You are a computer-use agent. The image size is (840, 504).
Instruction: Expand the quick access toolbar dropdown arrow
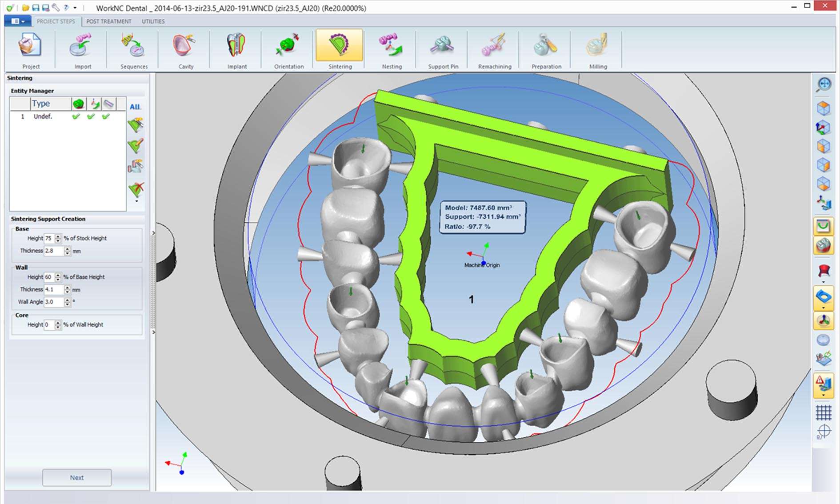(x=75, y=8)
